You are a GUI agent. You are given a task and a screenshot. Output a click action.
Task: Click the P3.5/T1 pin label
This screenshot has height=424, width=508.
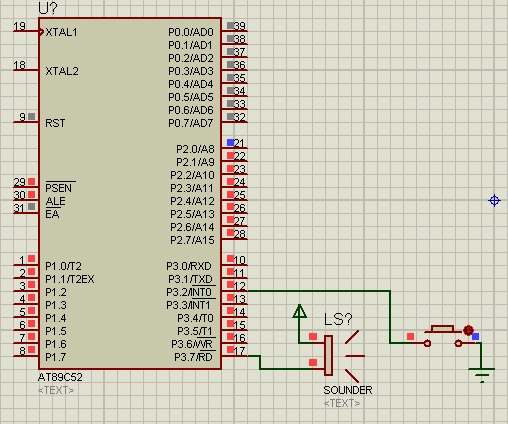195,331
